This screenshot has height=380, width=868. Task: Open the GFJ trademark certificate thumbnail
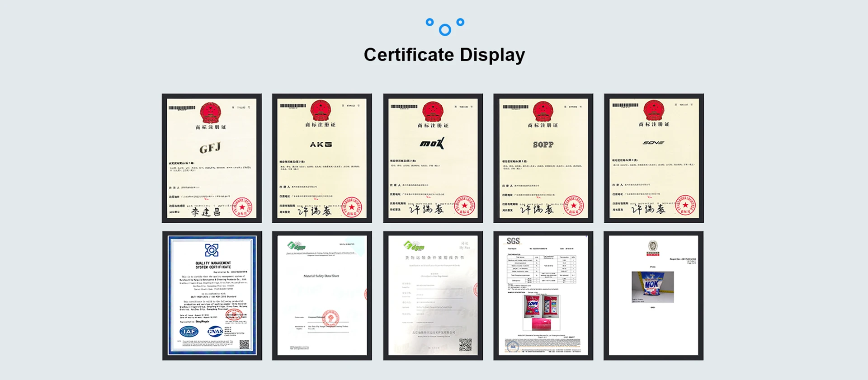tap(212, 158)
